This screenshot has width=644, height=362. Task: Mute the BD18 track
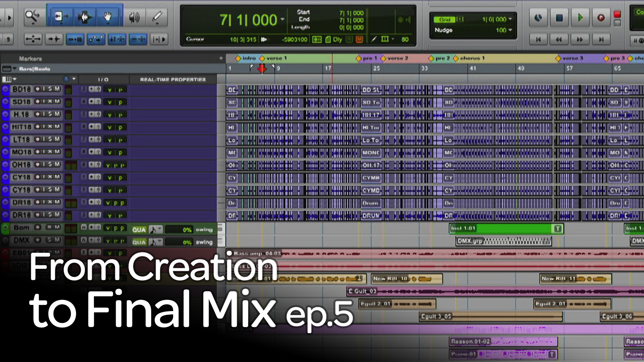pyautogui.click(x=57, y=89)
